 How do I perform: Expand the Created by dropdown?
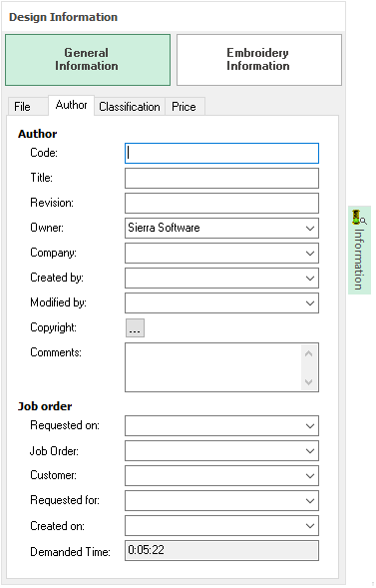click(310, 279)
